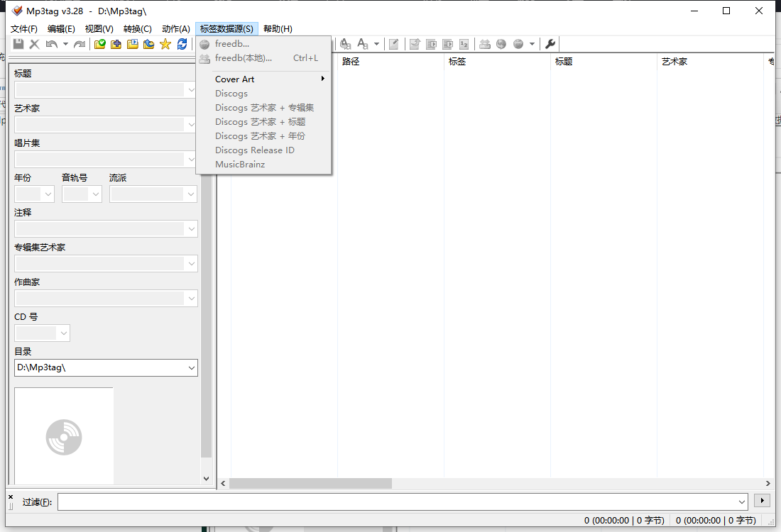781x532 pixels.
Task: Open the 过滤 filter history dropdown
Action: point(742,501)
